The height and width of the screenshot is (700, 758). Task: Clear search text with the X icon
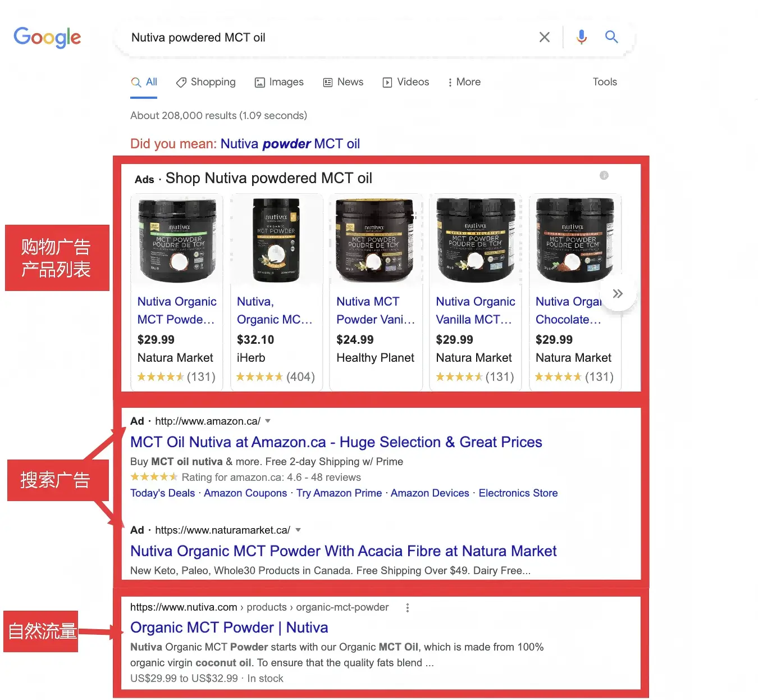544,37
